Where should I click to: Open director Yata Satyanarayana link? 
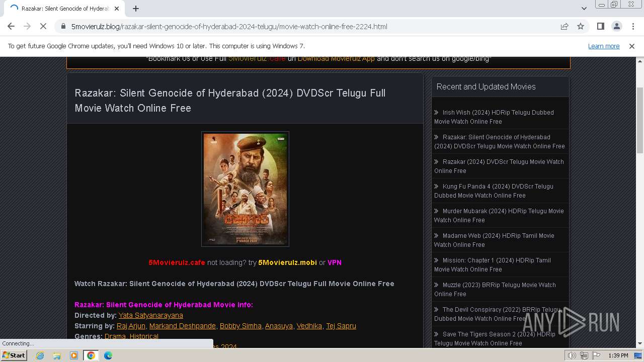click(x=151, y=315)
